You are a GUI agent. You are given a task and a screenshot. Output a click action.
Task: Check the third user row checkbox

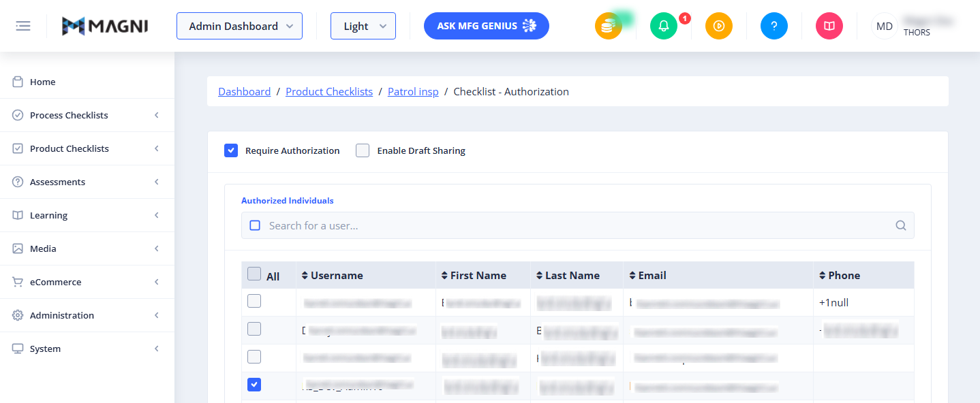click(x=254, y=357)
